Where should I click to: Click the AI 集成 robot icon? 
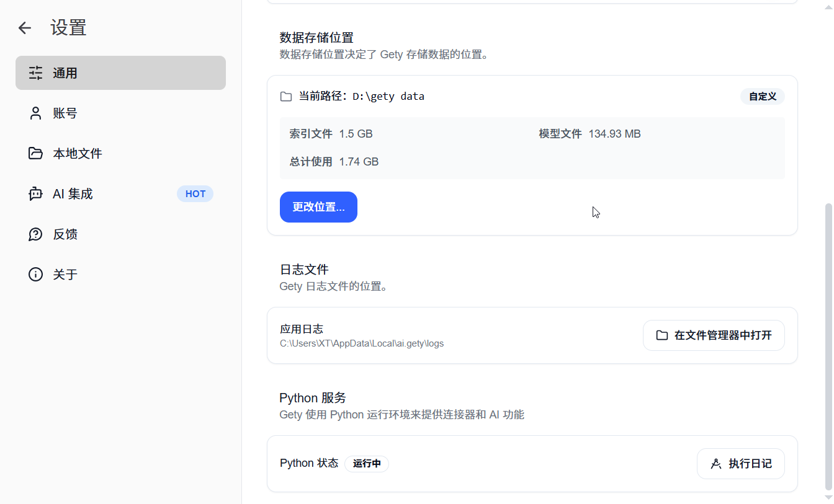coord(36,194)
